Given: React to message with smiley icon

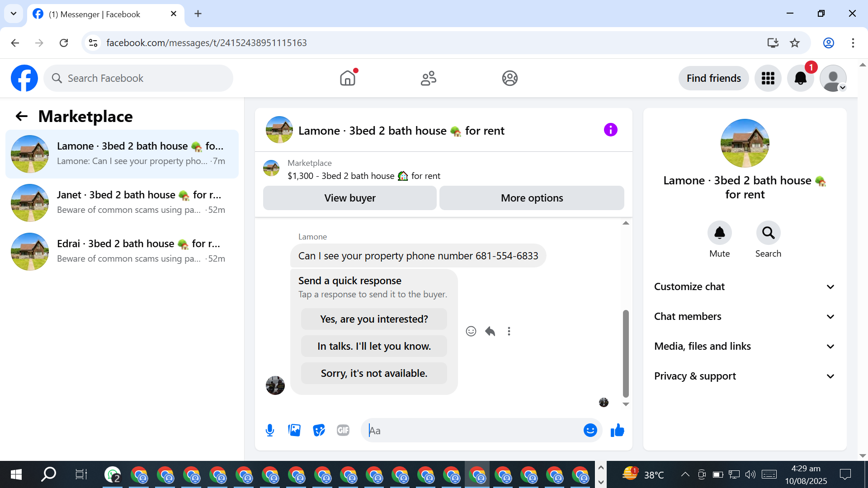Looking at the screenshot, I should click(471, 331).
